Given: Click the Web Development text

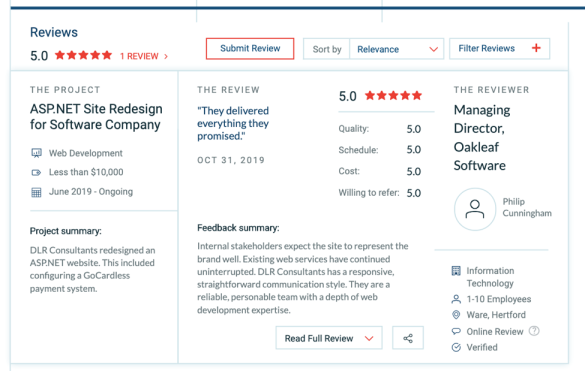Looking at the screenshot, I should tap(86, 153).
